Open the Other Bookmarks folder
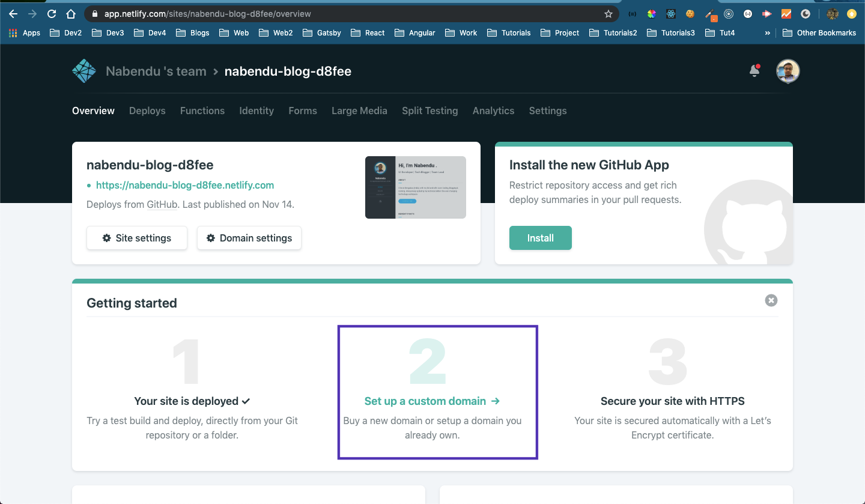This screenshot has height=504, width=865. point(820,33)
